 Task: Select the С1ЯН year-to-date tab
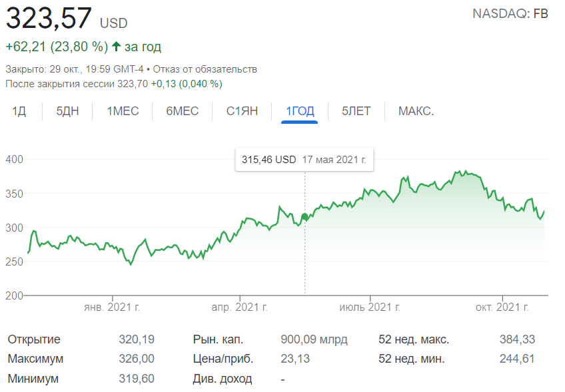click(x=242, y=111)
